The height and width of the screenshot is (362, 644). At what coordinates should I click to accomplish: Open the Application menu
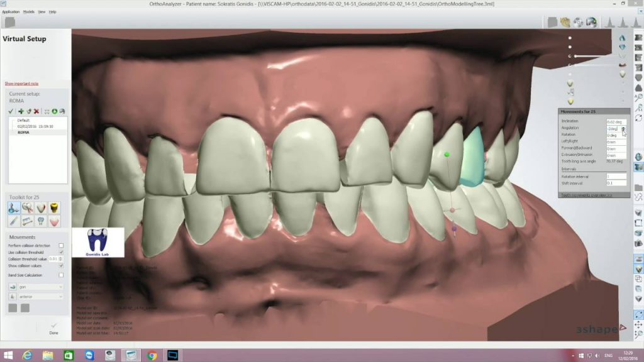click(11, 12)
